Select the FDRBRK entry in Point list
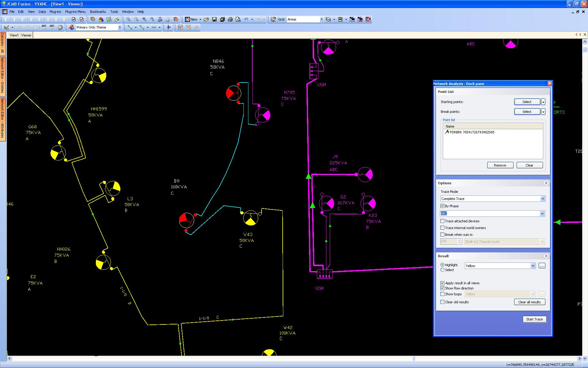 pos(472,132)
